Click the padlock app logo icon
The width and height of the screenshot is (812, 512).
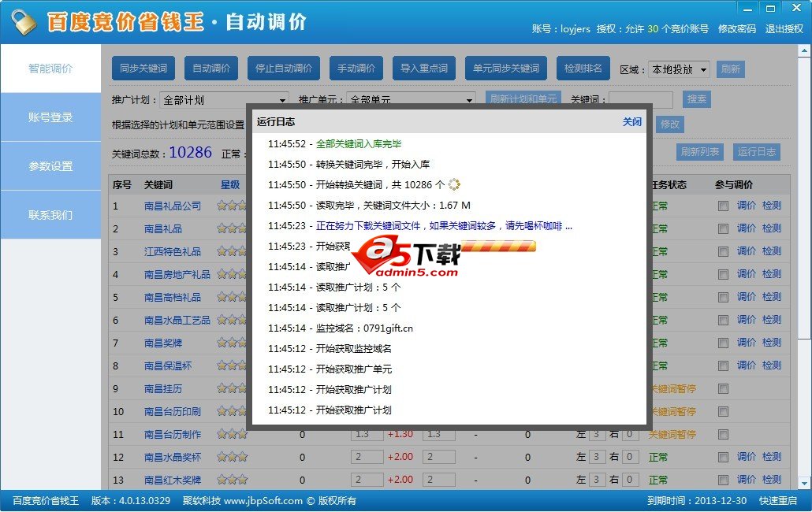click(24, 22)
